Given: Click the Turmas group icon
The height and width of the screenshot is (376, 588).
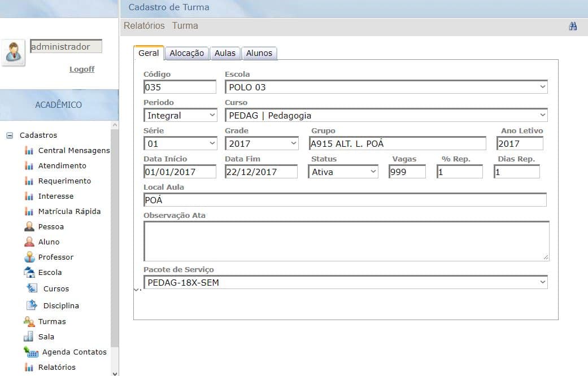Looking at the screenshot, I should 29,321.
